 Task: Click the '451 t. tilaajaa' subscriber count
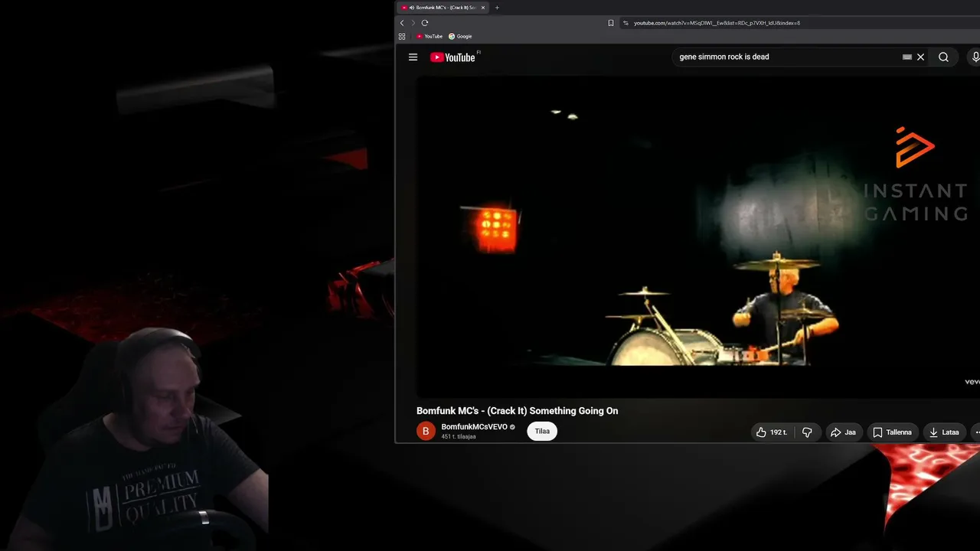(x=459, y=437)
